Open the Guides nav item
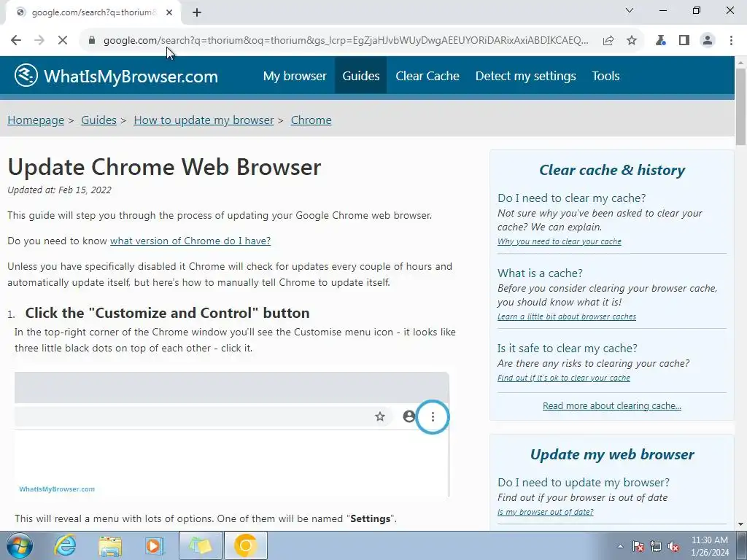Viewport: 747px width, 560px height. (360, 76)
